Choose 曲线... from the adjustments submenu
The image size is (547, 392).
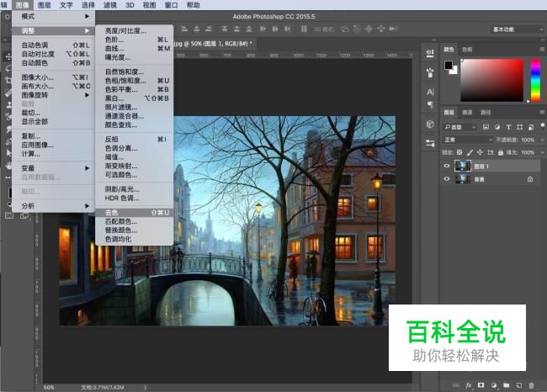point(135,49)
